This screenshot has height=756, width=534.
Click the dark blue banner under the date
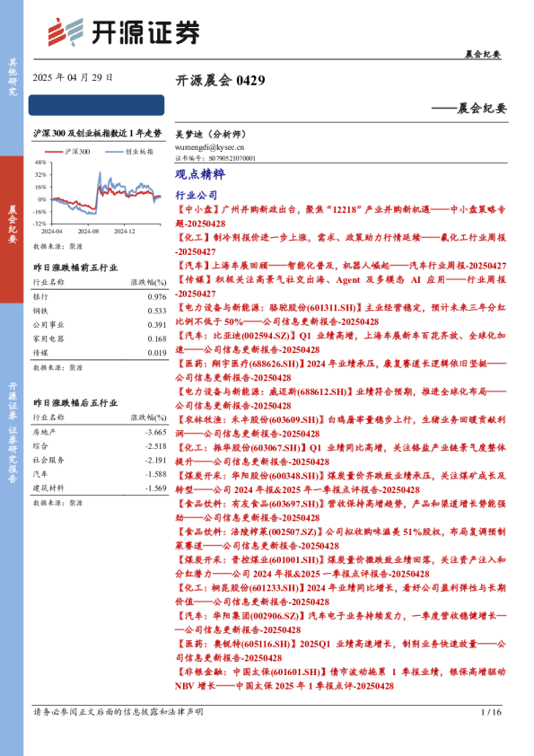(x=96, y=105)
